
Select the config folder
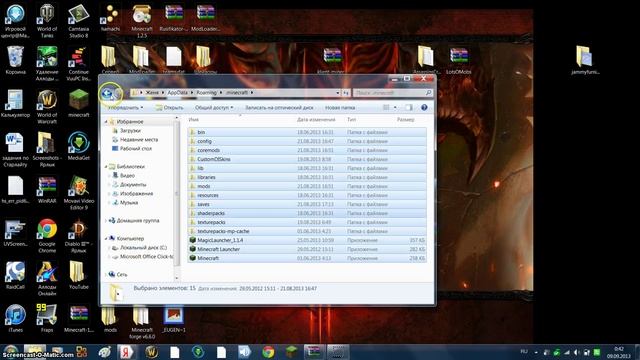tap(307, 141)
